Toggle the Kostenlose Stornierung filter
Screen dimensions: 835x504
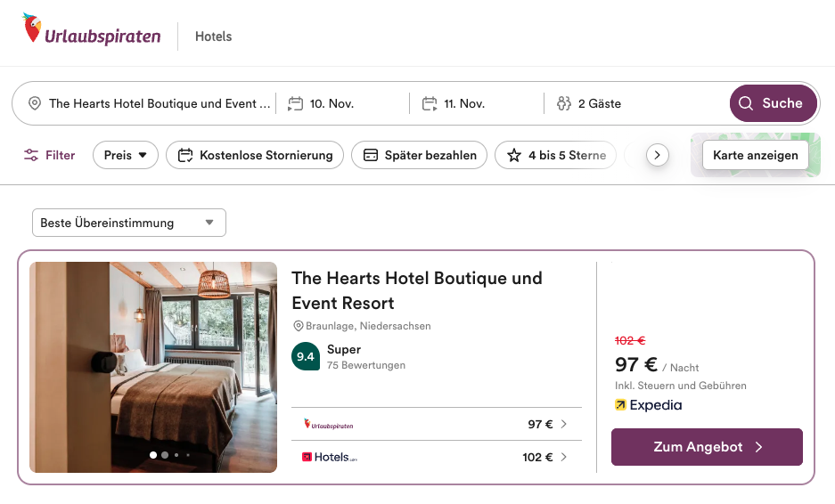point(256,155)
